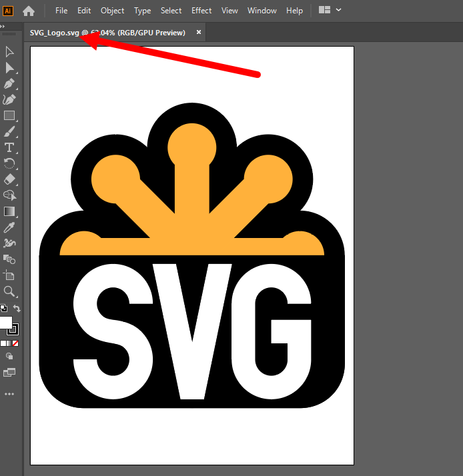
Task: Open the Select menu
Action: [x=171, y=11]
